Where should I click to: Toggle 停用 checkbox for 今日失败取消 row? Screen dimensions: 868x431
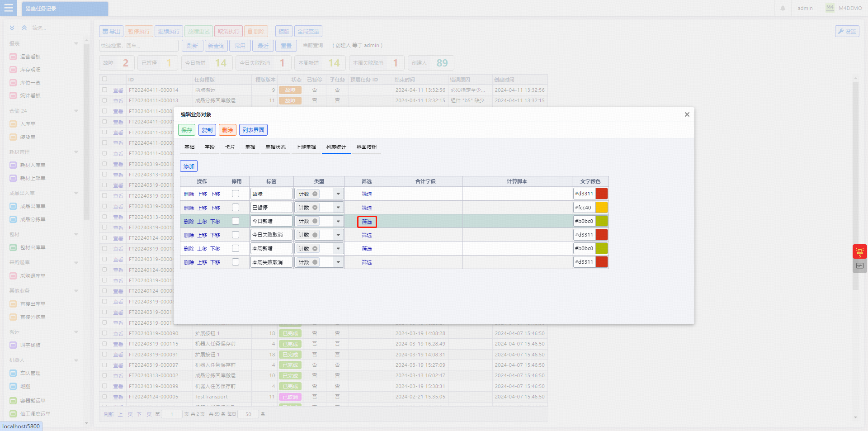[x=236, y=235]
